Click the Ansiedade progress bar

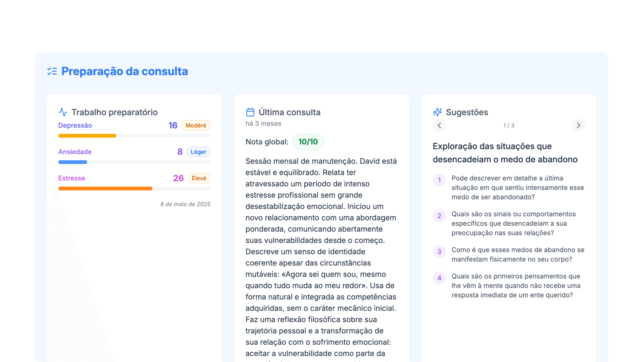click(134, 162)
